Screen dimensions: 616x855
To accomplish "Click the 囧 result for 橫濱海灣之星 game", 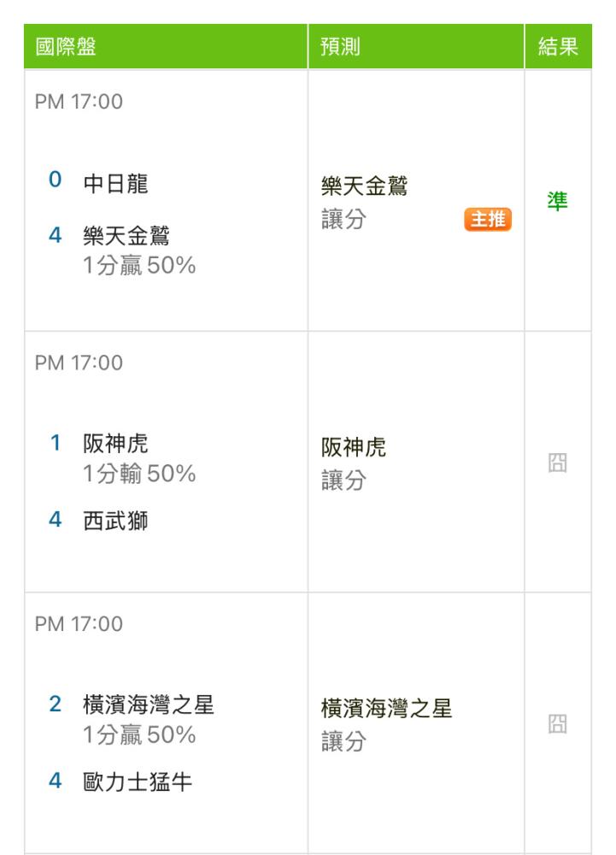I will [x=557, y=725].
